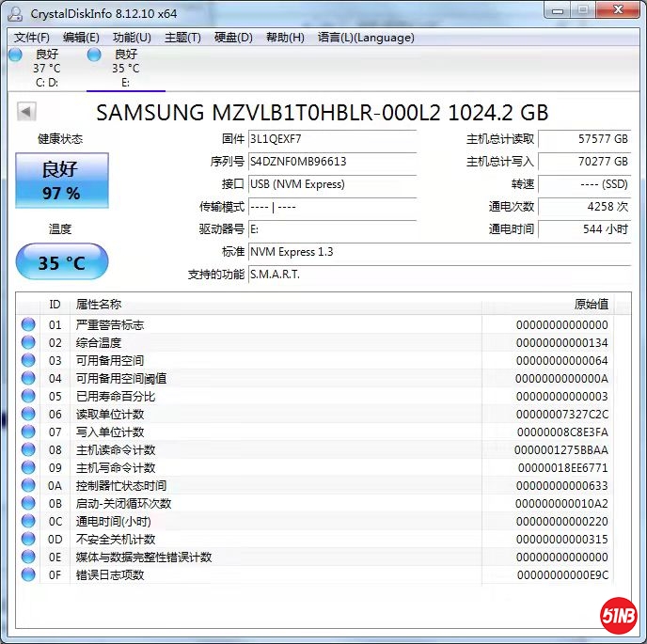The width and height of the screenshot is (647, 644).
Task: Click the CrystalDiskInfo title bar app icon
Action: click(x=16, y=13)
